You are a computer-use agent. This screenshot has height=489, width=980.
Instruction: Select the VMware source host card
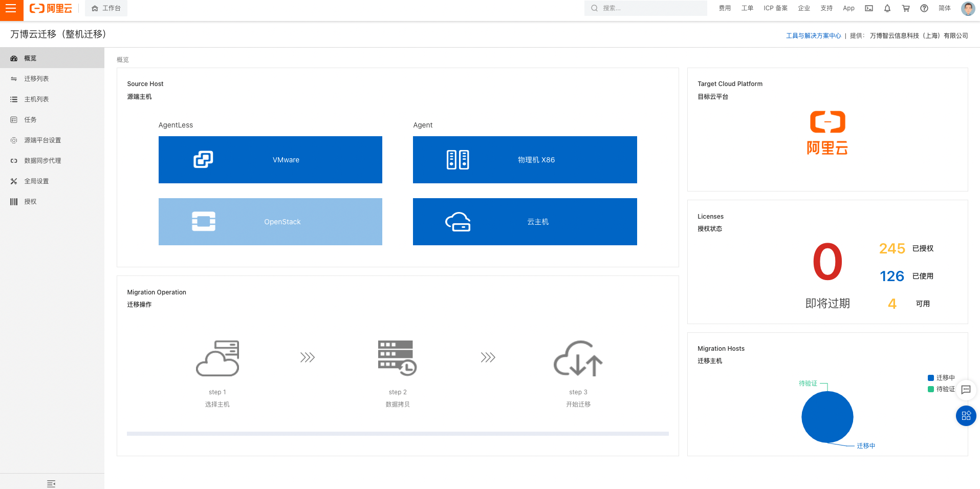point(270,160)
